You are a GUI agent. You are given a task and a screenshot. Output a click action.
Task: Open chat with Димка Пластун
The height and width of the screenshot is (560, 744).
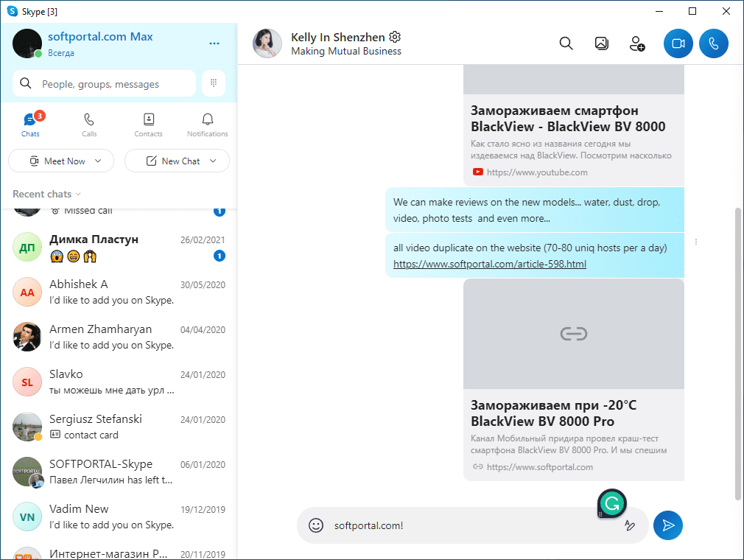(119, 248)
